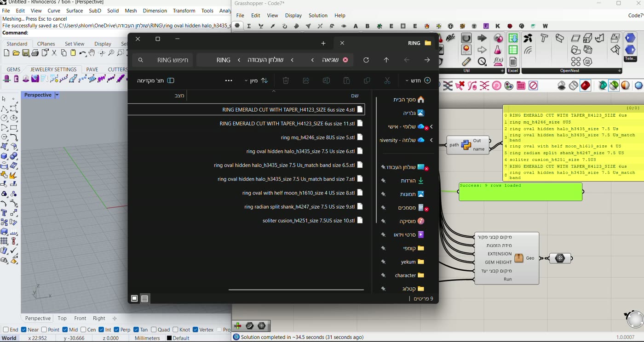Enable the Quad osnap checkbox
The width and height of the screenshot is (644, 342).
tap(154, 330)
